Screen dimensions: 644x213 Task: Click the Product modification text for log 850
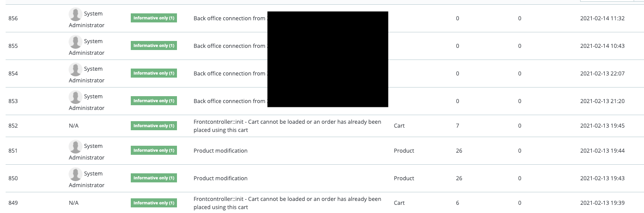point(221,178)
